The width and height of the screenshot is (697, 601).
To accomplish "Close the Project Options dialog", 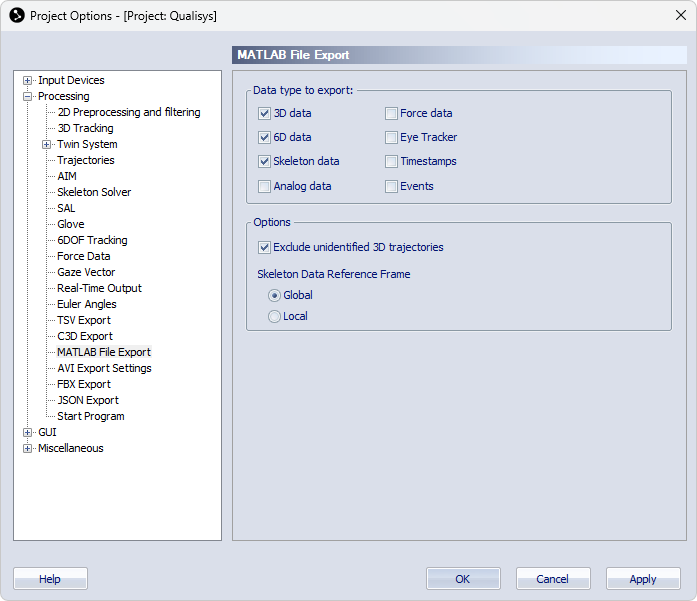I will coord(681,16).
